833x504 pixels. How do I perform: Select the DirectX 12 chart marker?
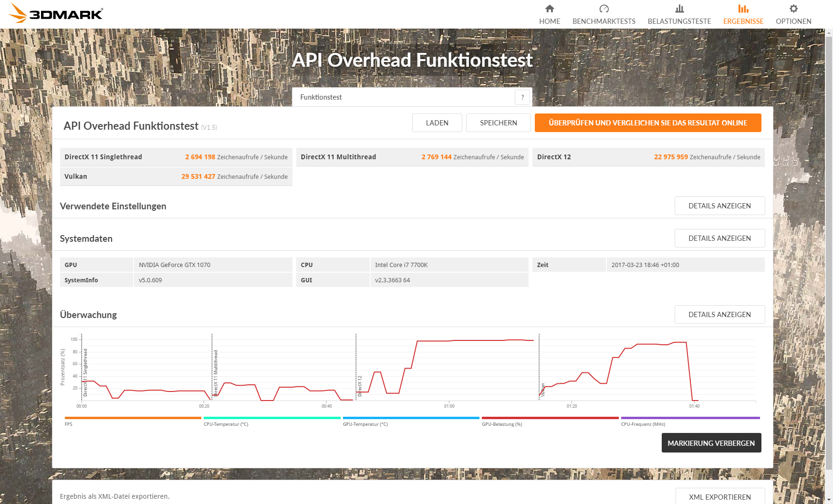click(360, 386)
